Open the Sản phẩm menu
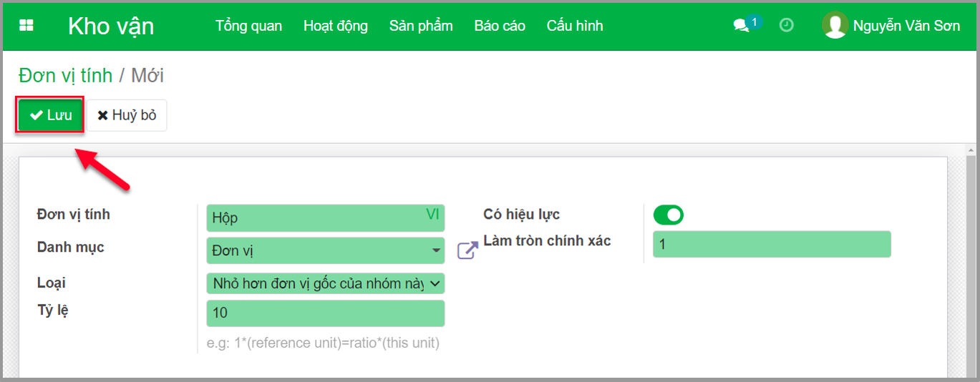This screenshot has height=382, width=980. coord(421,26)
